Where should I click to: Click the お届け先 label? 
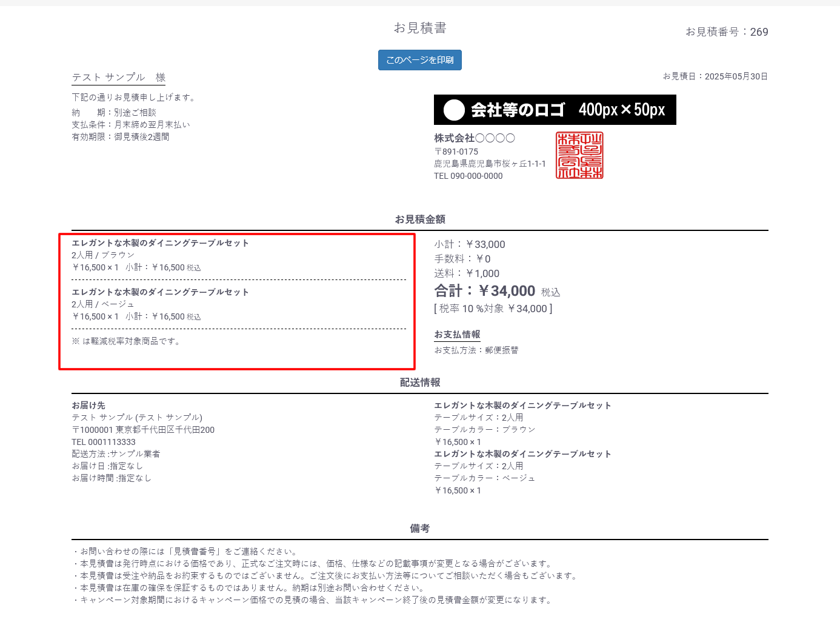coord(88,406)
